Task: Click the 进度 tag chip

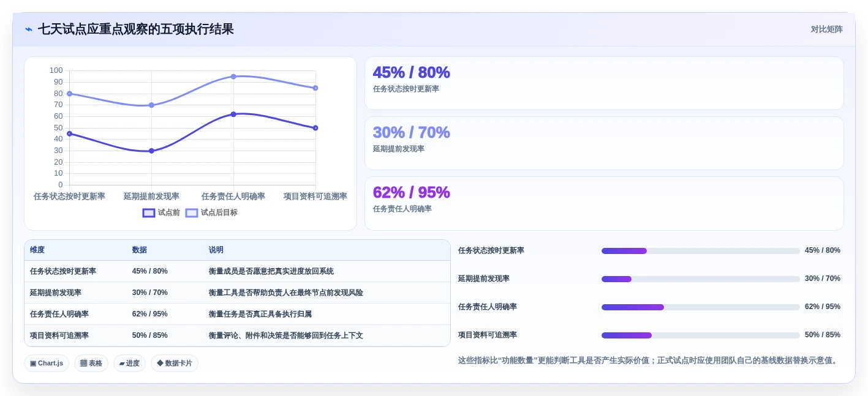Action: [x=129, y=363]
